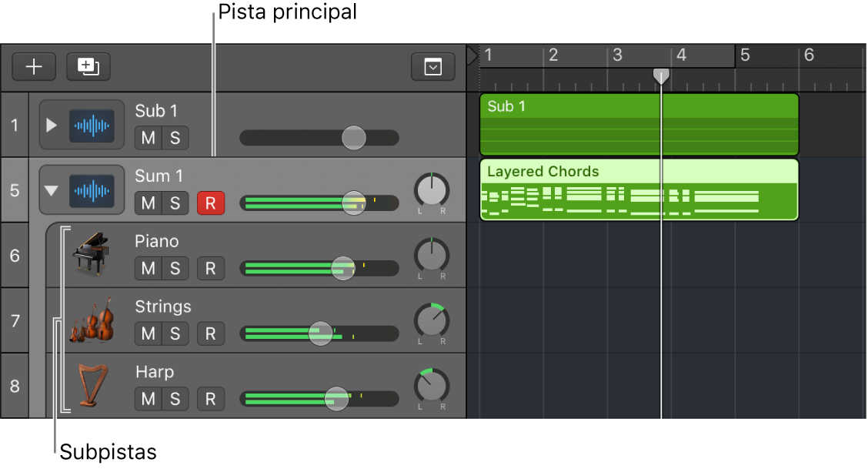This screenshot has height=469, width=868.
Task: Mute the Piano track
Action: click(148, 269)
